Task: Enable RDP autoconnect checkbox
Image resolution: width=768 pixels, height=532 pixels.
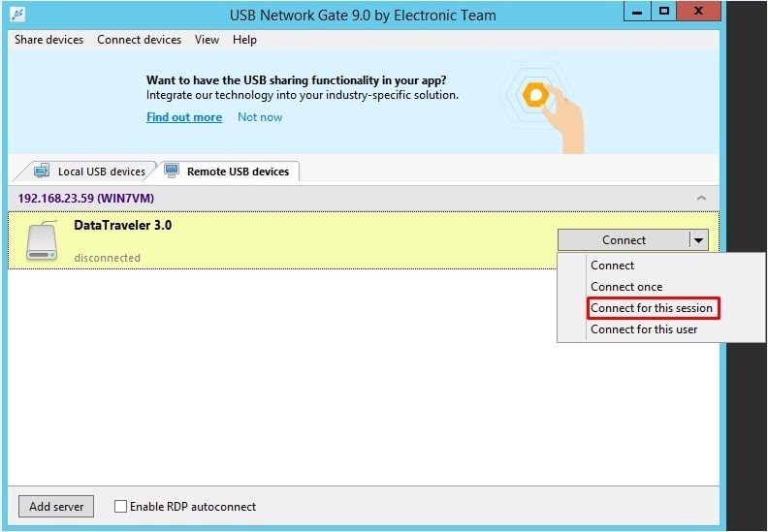Action: 120,507
